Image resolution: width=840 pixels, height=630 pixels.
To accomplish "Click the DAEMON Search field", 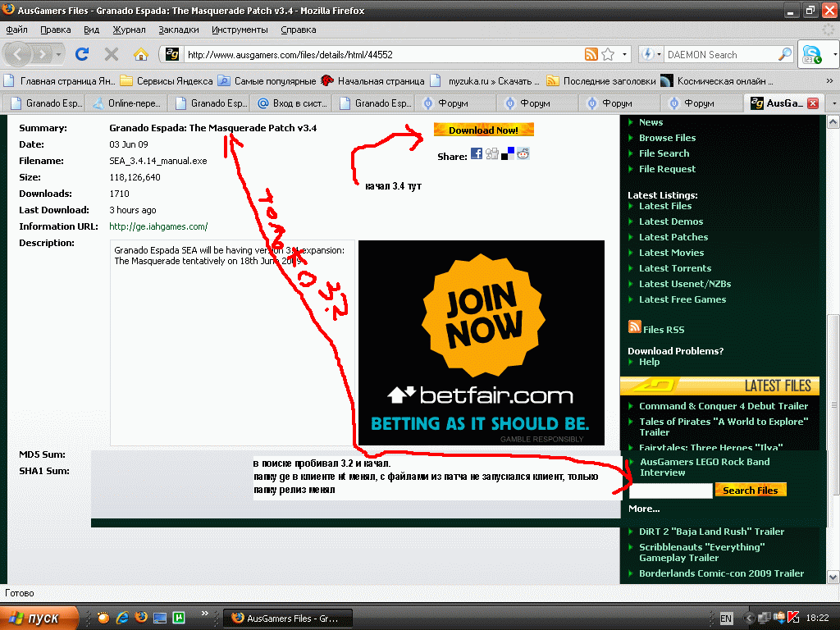I will tap(720, 54).
